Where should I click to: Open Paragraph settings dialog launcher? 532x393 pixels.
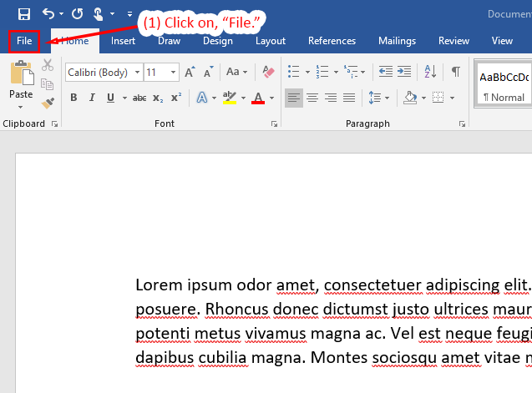point(462,124)
